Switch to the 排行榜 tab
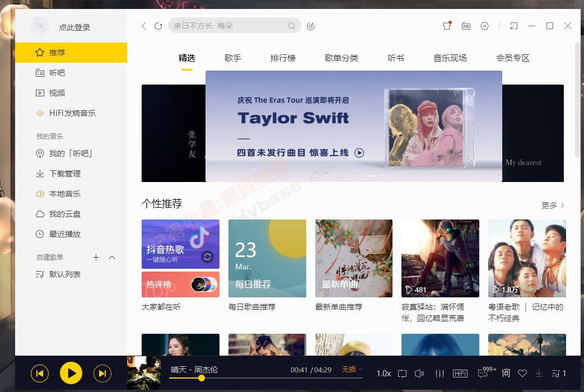Viewport: 584px width, 392px height. click(x=283, y=58)
